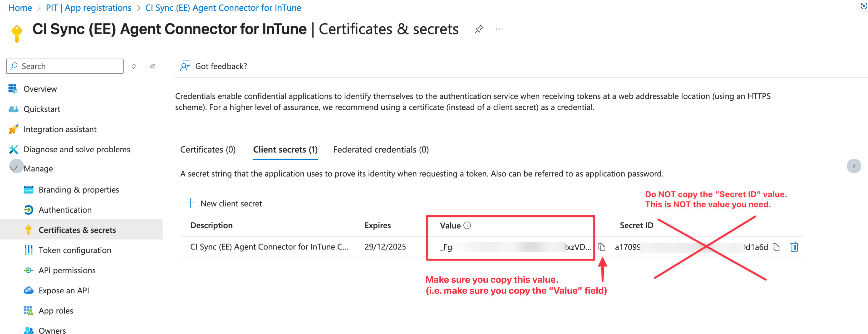The width and height of the screenshot is (868, 334).
Task: Click the masked Secret ID starting a1709
Action: pyautogui.click(x=691, y=247)
